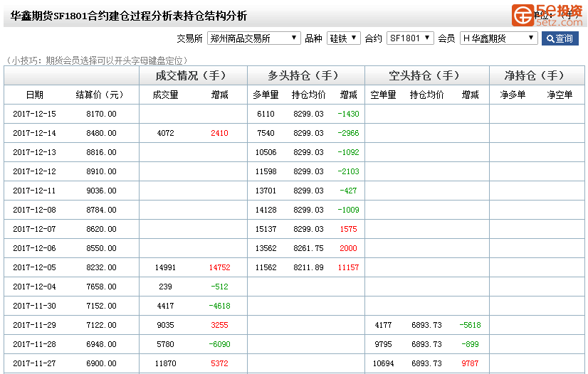This screenshot has width=588, height=374.
Task: Select the date cell 2017-12-04
Action: [34, 287]
